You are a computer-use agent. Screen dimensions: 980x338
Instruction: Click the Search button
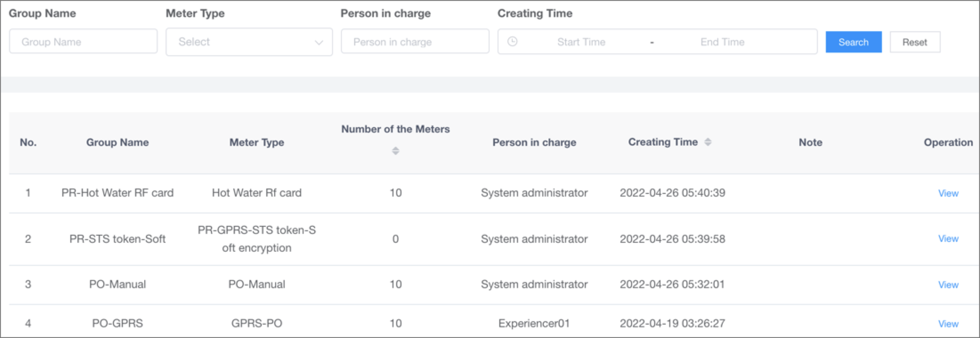(854, 42)
